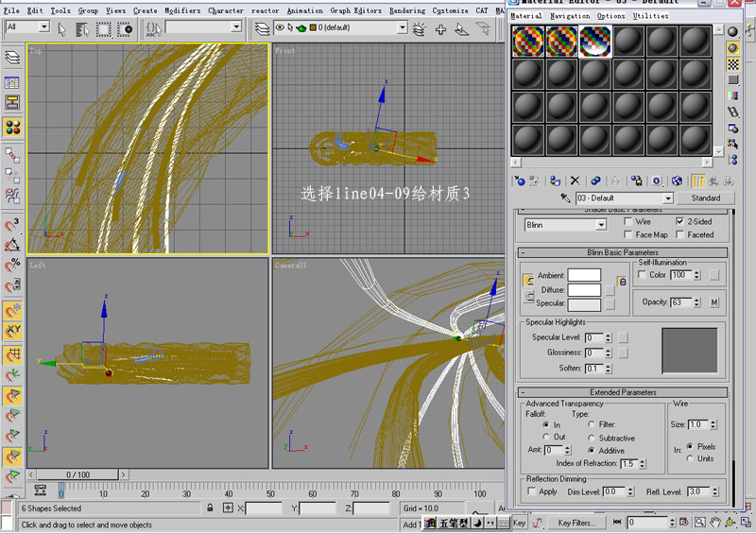The height and width of the screenshot is (534, 756).
Task: Select Filter transparency type
Action: click(592, 424)
